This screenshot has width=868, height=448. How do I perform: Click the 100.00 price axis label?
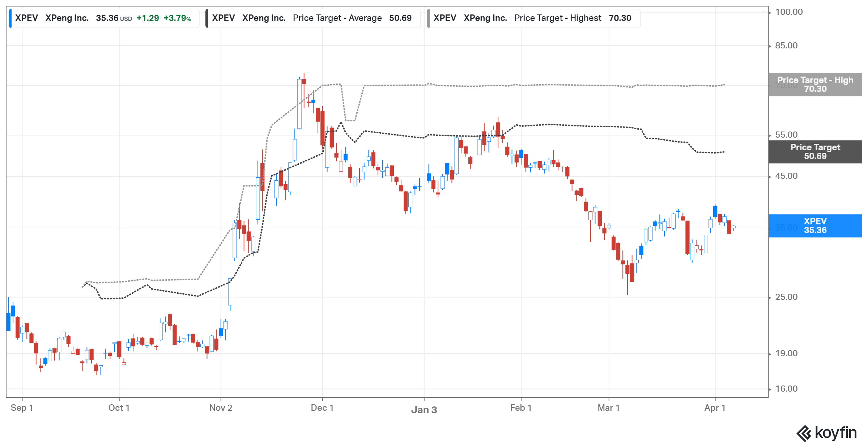(789, 12)
